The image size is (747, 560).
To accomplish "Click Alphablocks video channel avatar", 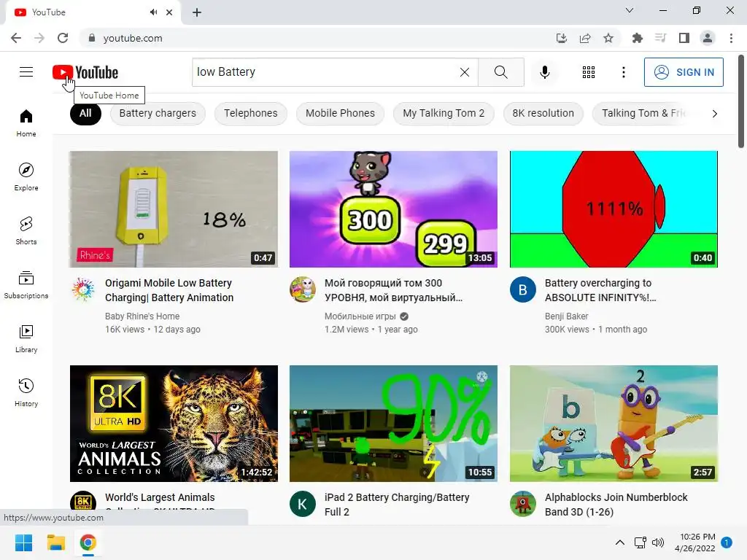I will coord(522,504).
